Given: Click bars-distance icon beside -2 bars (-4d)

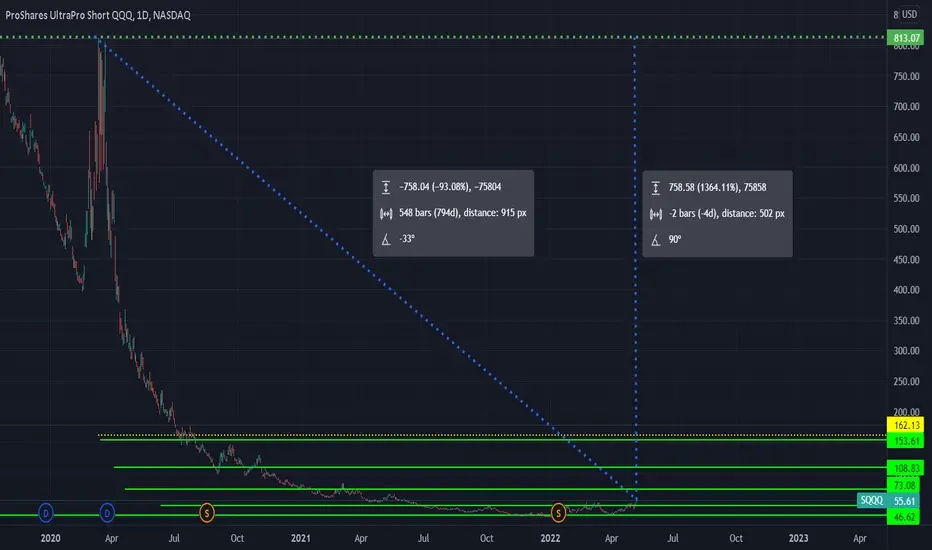Looking at the screenshot, I should [x=656, y=214].
